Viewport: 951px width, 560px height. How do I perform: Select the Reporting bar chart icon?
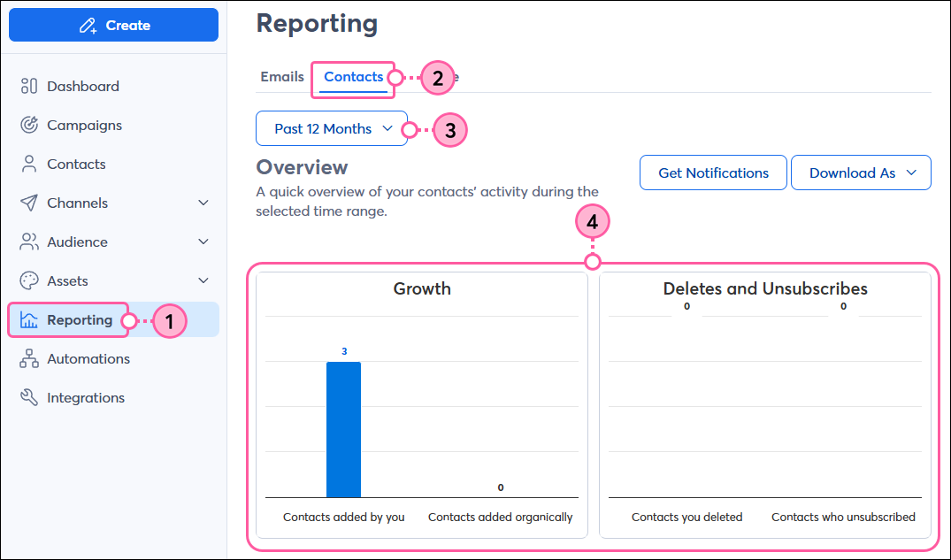(27, 320)
